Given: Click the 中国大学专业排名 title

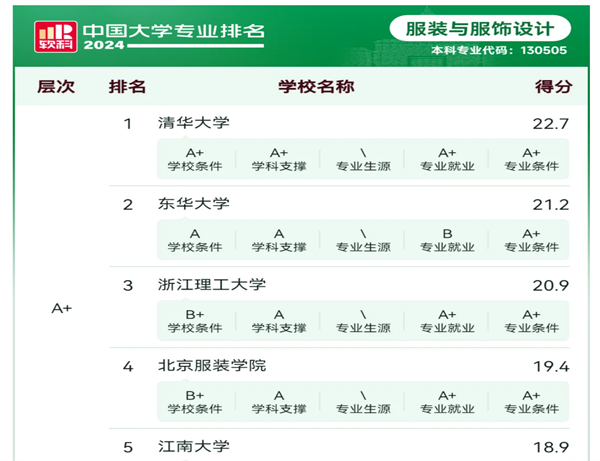Looking at the screenshot, I should [174, 31].
